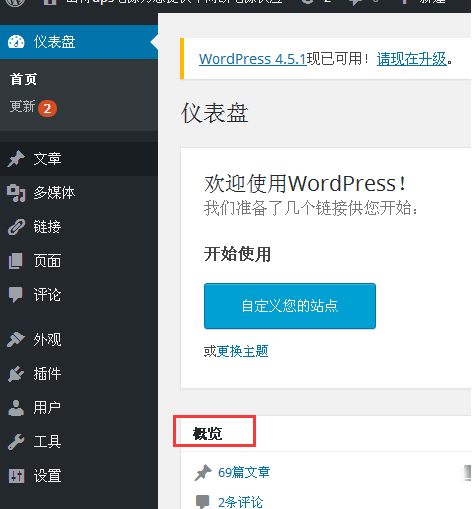Select the 首页 submenu item
Image resolution: width=473 pixels, height=509 pixels.
pos(23,79)
